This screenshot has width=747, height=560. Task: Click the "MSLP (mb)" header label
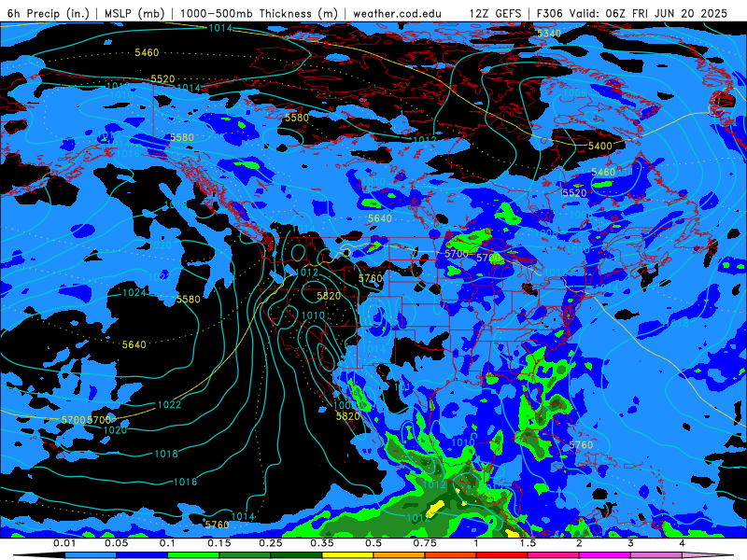134,13
